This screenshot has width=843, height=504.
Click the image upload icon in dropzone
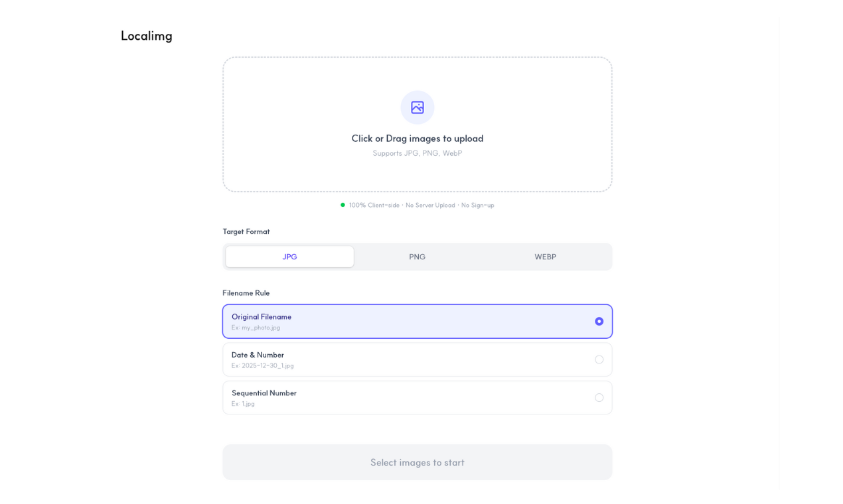[x=417, y=107]
